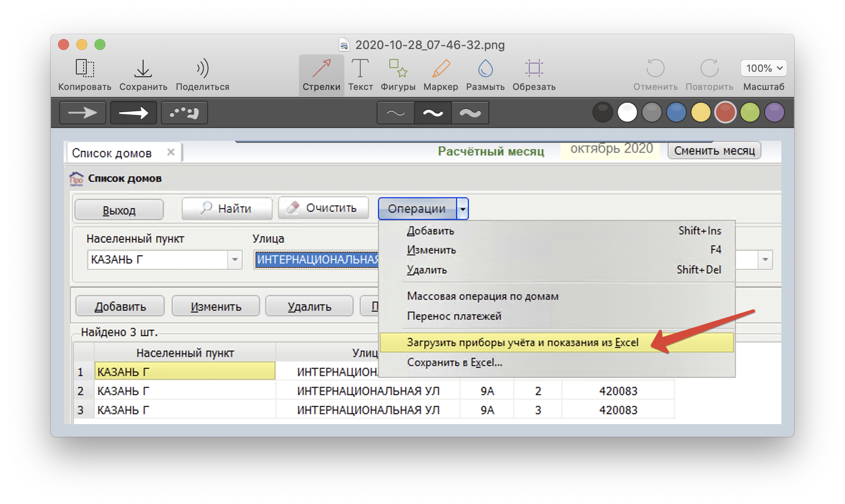
Task: Pick the white color swatch
Action: 627,113
